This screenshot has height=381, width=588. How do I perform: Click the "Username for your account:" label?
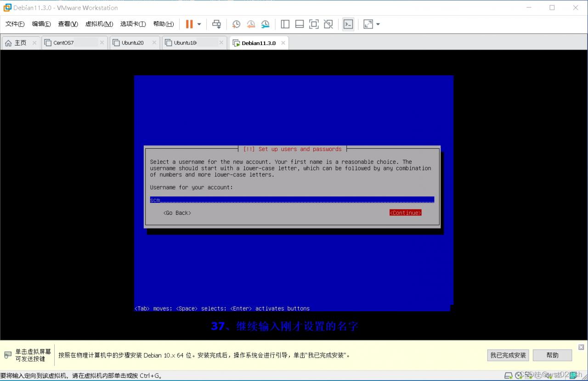click(192, 187)
